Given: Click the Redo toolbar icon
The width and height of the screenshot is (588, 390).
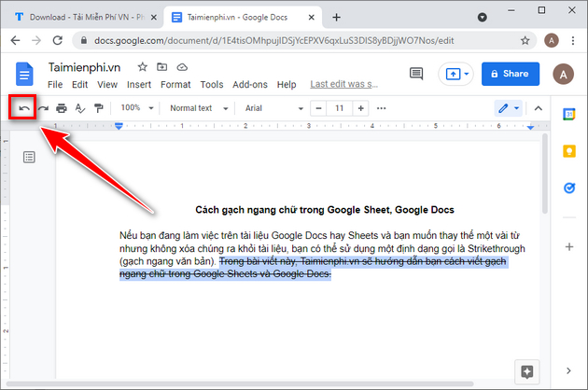Looking at the screenshot, I should (43, 108).
